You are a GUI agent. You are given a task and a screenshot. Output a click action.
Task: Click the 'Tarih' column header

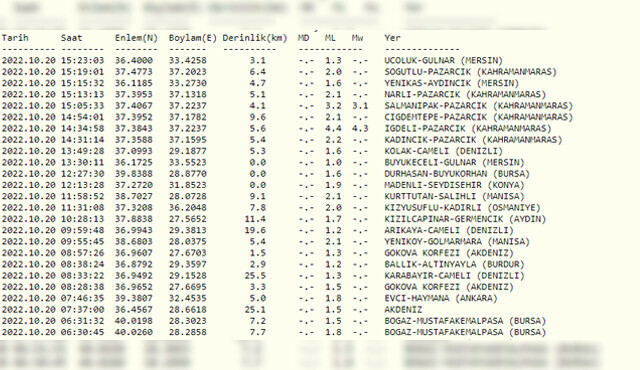coord(15,38)
